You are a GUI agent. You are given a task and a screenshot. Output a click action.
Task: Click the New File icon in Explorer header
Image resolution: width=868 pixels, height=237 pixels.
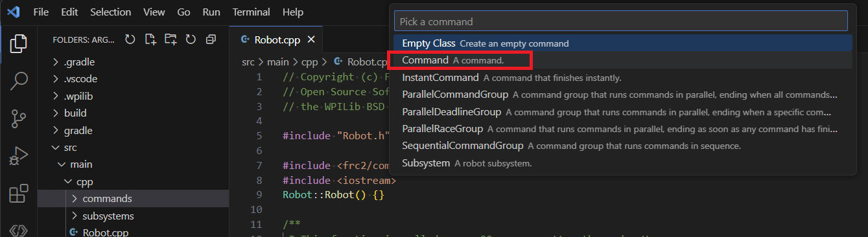point(150,39)
